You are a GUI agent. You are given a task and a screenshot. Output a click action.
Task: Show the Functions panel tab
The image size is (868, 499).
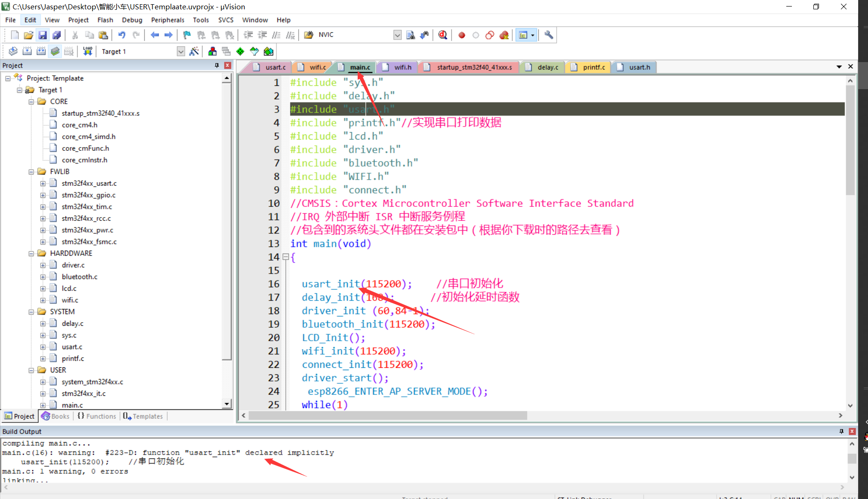(97, 416)
